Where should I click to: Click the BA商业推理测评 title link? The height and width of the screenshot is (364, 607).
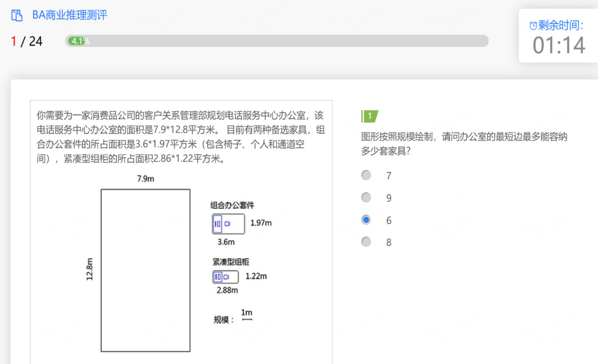coord(70,15)
